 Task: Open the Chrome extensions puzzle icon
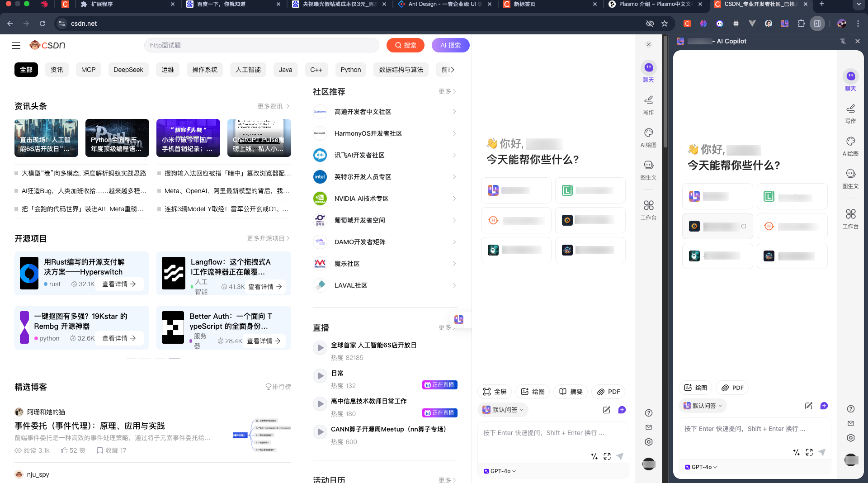click(801, 24)
